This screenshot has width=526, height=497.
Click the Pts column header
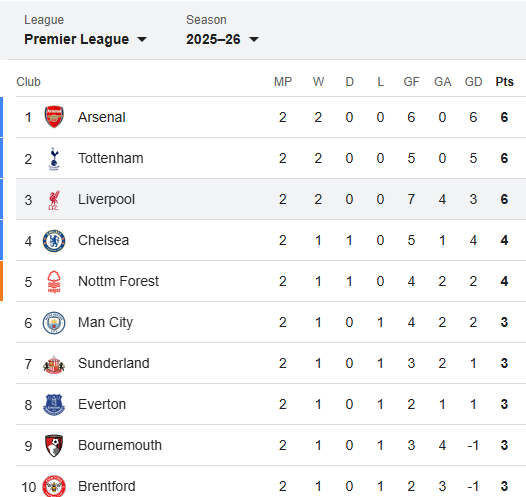pos(505,81)
